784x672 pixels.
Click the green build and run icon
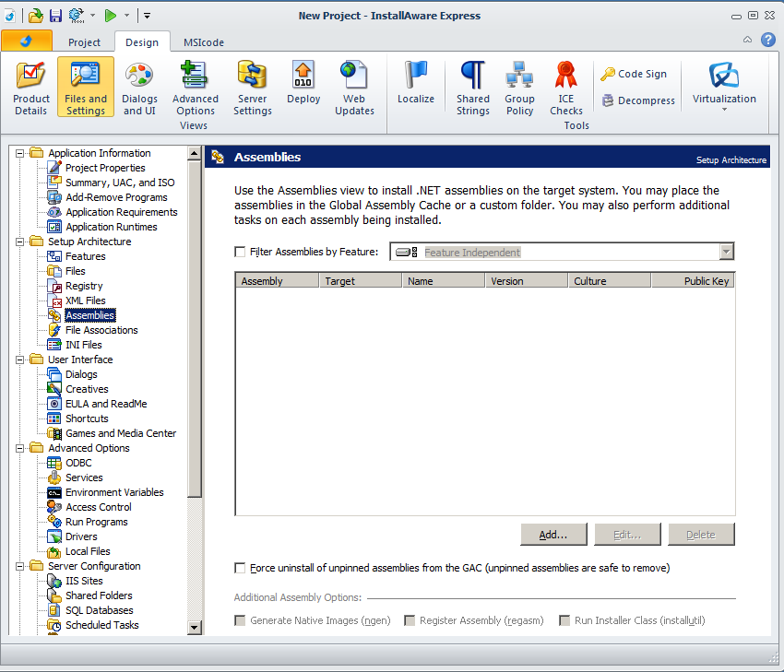click(110, 16)
